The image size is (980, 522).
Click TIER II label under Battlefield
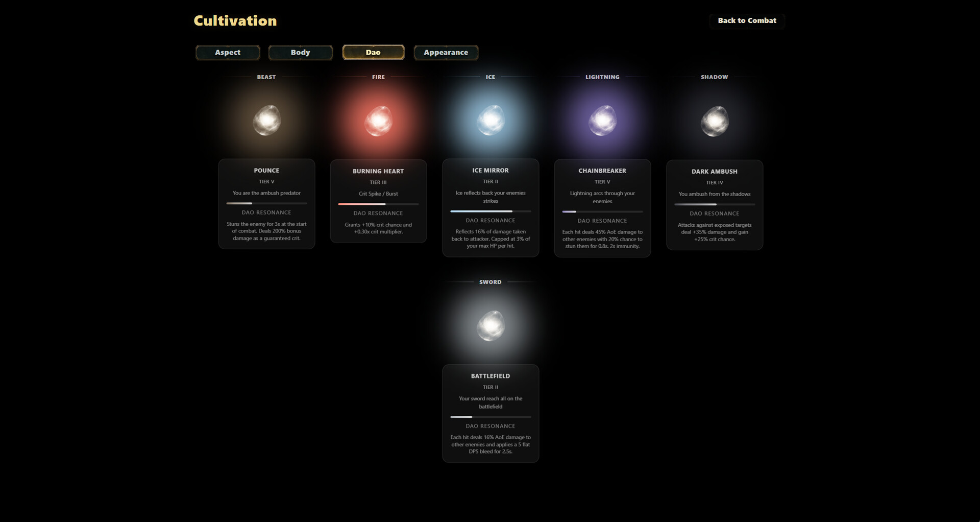[491, 387]
